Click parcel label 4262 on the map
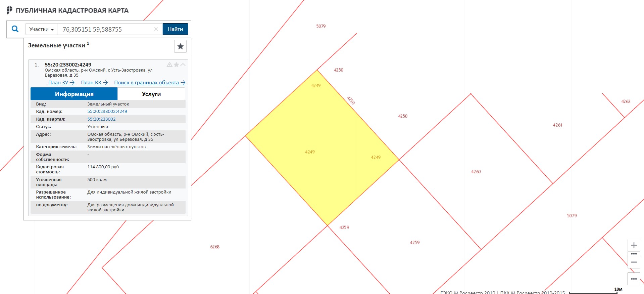Viewport: 644px width, 294px height. (626, 101)
